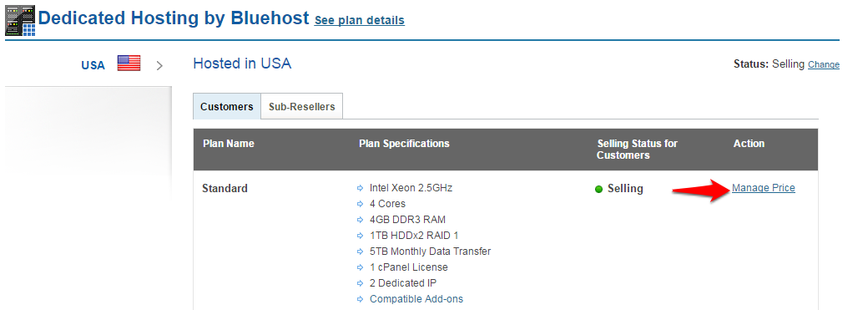Open the See plan details link
This screenshot has width=868, height=310.
(x=359, y=21)
